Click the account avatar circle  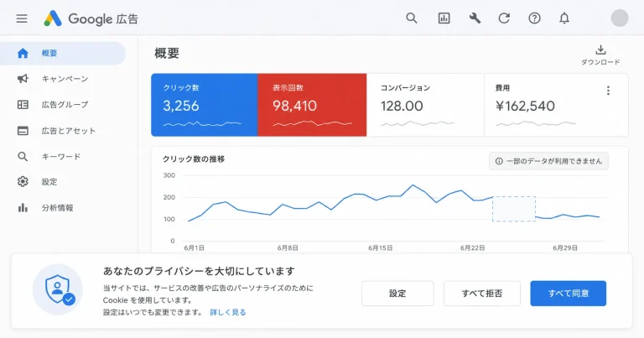pyautogui.click(x=620, y=18)
